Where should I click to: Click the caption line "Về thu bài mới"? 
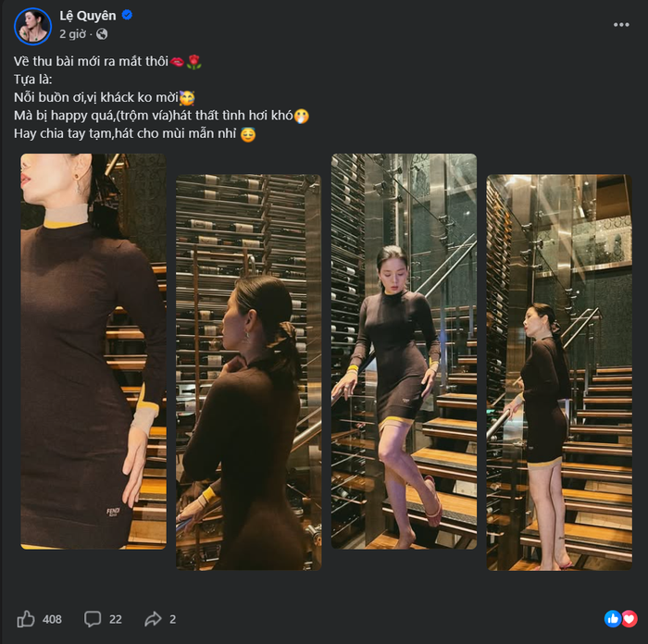[91, 61]
